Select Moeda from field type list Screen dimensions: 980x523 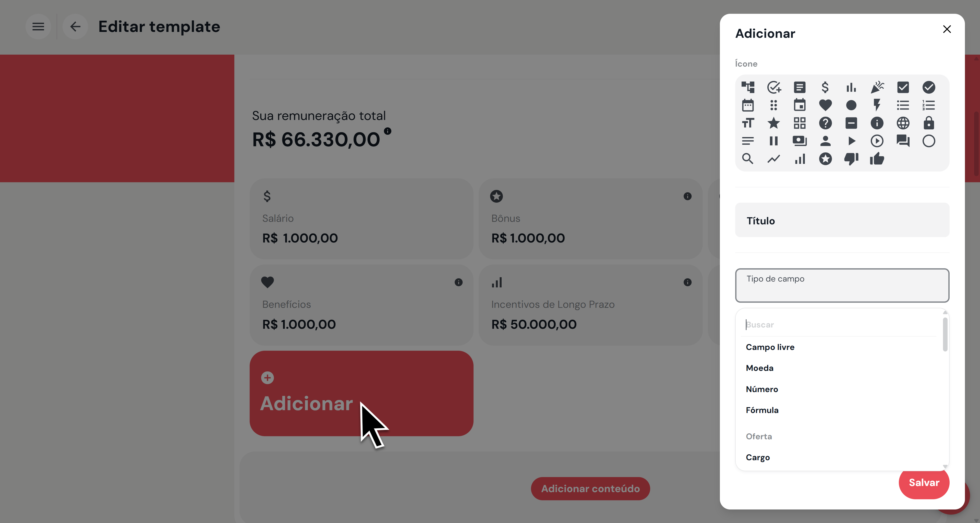click(x=759, y=368)
